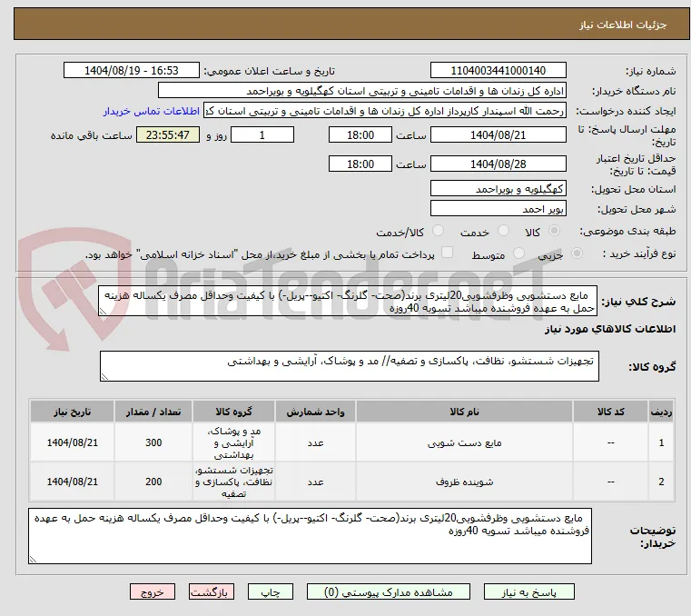Click the تاریخ نیاز column header
The image size is (691, 616).
[72, 412]
